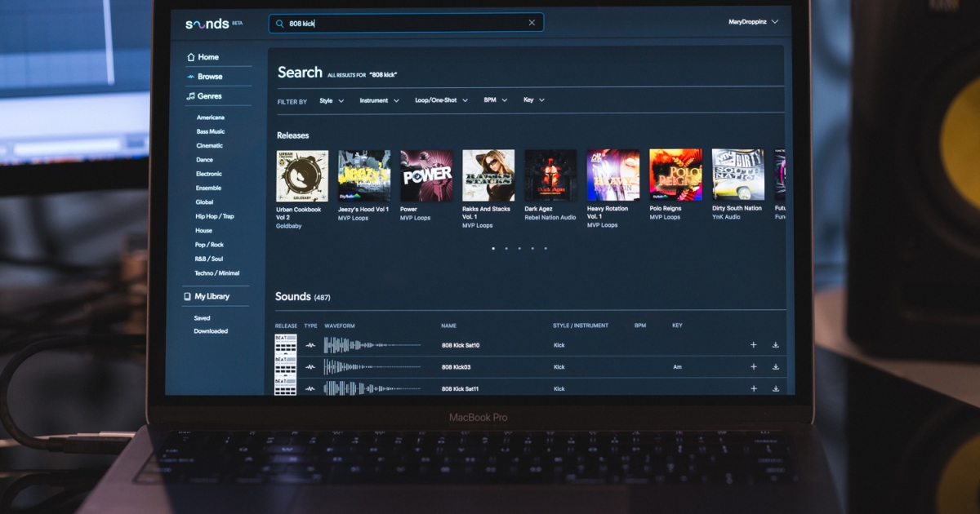Open the Loop/One-Shot filter dropdown

pos(441,100)
